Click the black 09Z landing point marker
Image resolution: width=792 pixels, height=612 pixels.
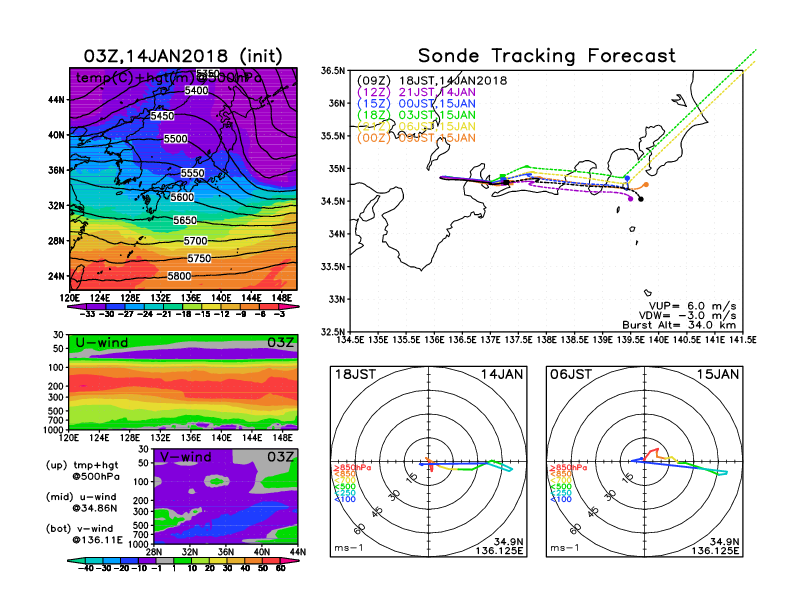(641, 199)
